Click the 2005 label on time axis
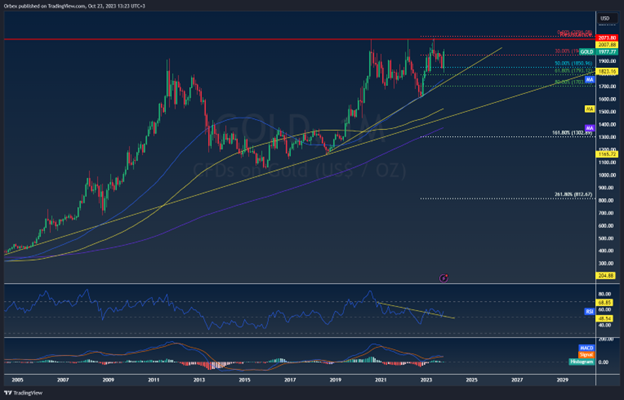624x400 pixels. [18, 380]
